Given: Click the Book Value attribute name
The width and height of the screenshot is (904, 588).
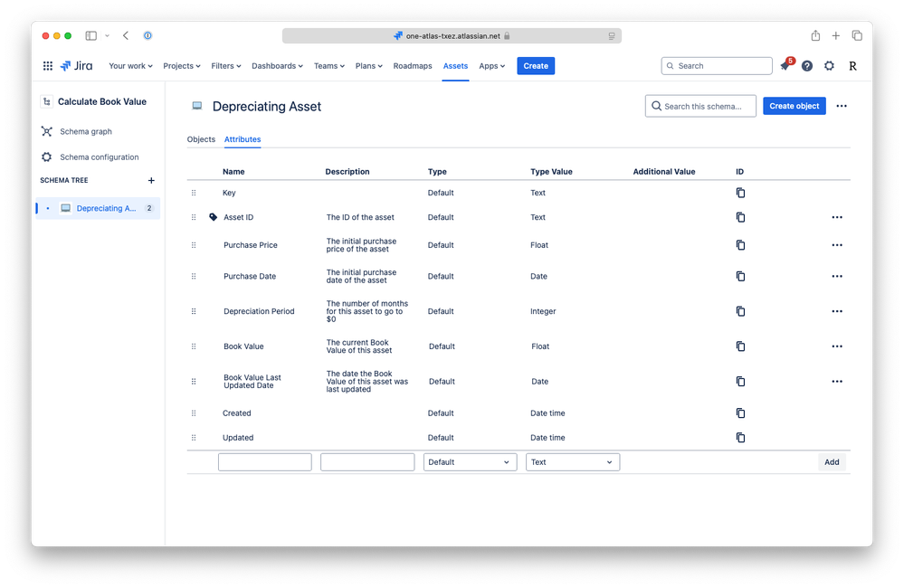Looking at the screenshot, I should click(x=243, y=346).
